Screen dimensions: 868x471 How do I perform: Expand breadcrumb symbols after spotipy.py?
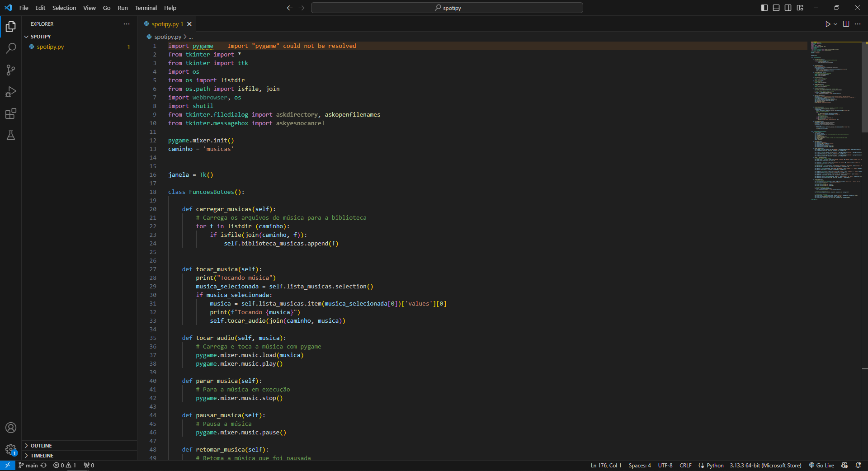[x=191, y=37]
